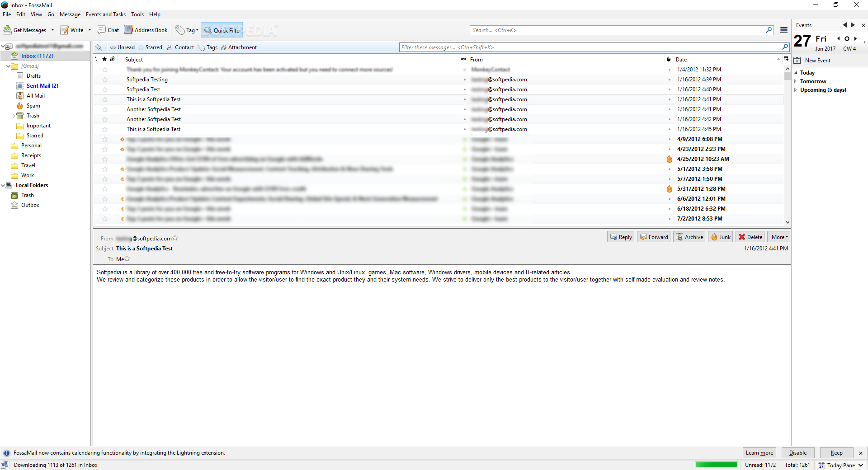Open the Events and Tasks menu
Viewport: 868px width, 470px height.
pyautogui.click(x=106, y=14)
